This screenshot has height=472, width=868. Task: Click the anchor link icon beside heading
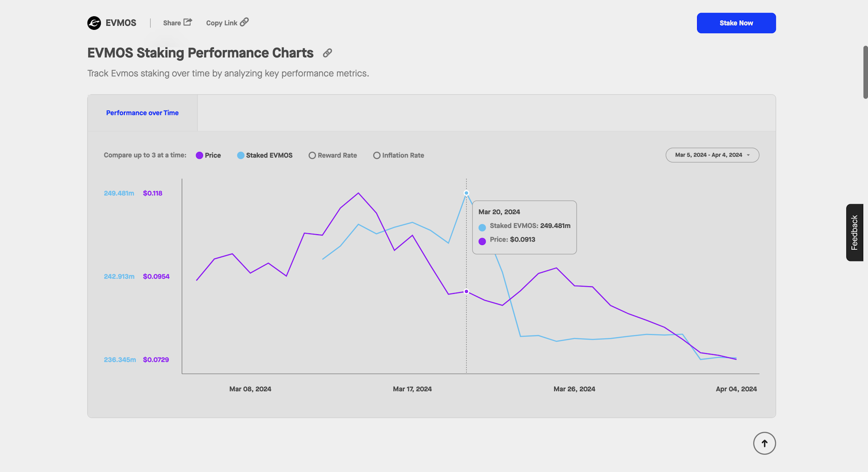[x=327, y=53]
